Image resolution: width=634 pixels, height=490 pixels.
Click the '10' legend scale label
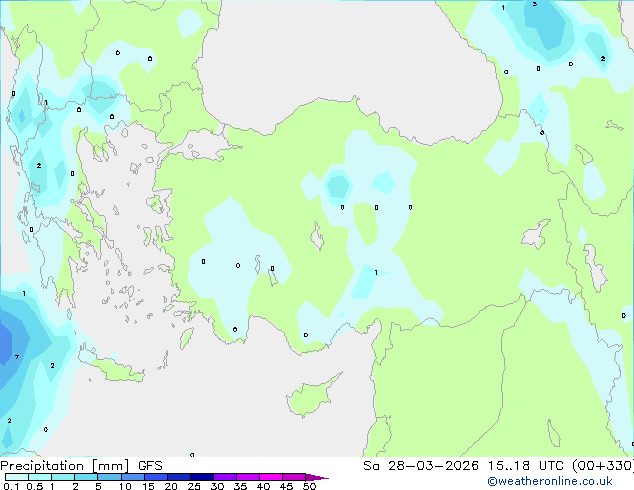click(125, 486)
